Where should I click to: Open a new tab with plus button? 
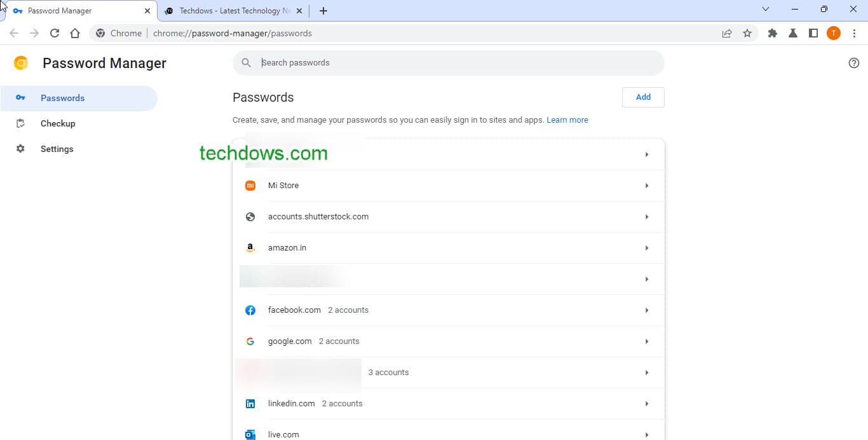[x=323, y=11]
